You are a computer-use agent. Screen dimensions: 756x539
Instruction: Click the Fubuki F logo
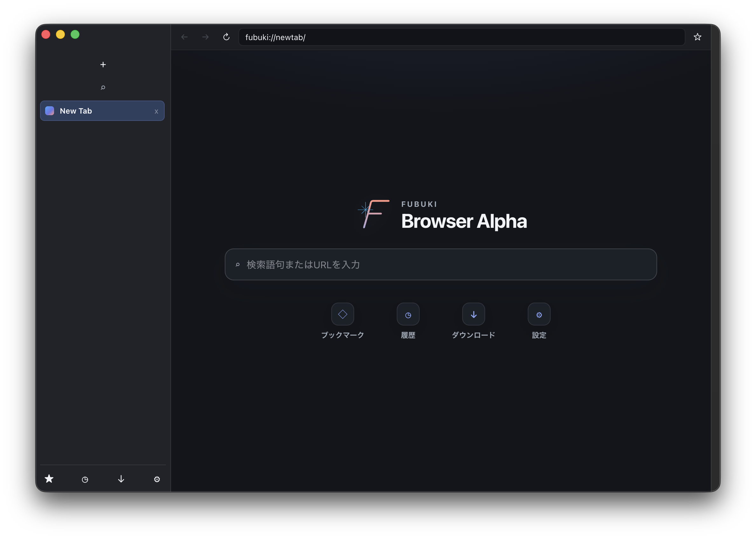pos(374,214)
